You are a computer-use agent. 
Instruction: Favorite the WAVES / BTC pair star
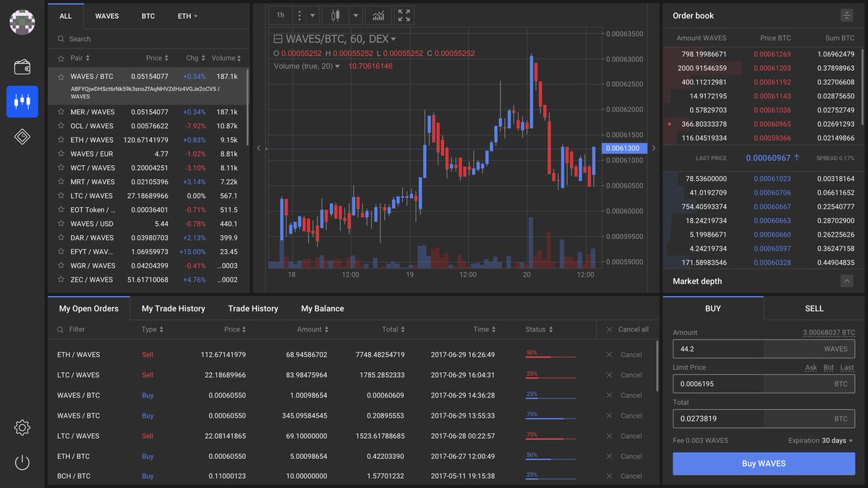[61, 76]
